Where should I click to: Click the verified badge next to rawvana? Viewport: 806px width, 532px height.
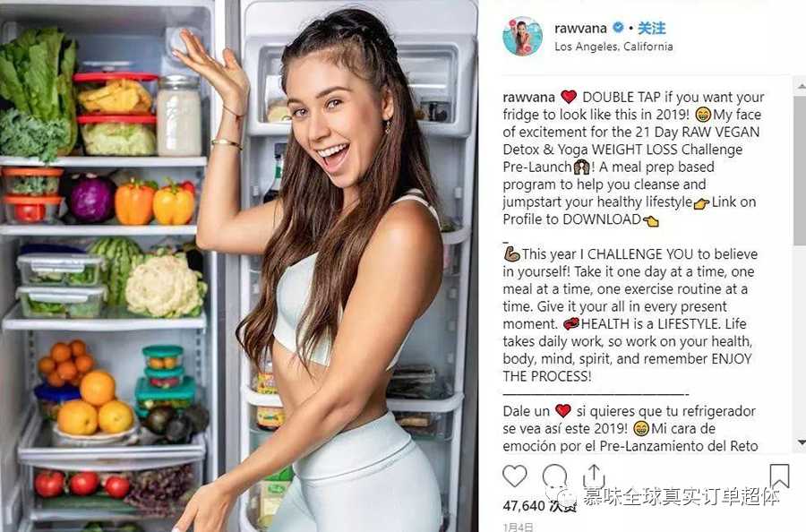pos(618,27)
